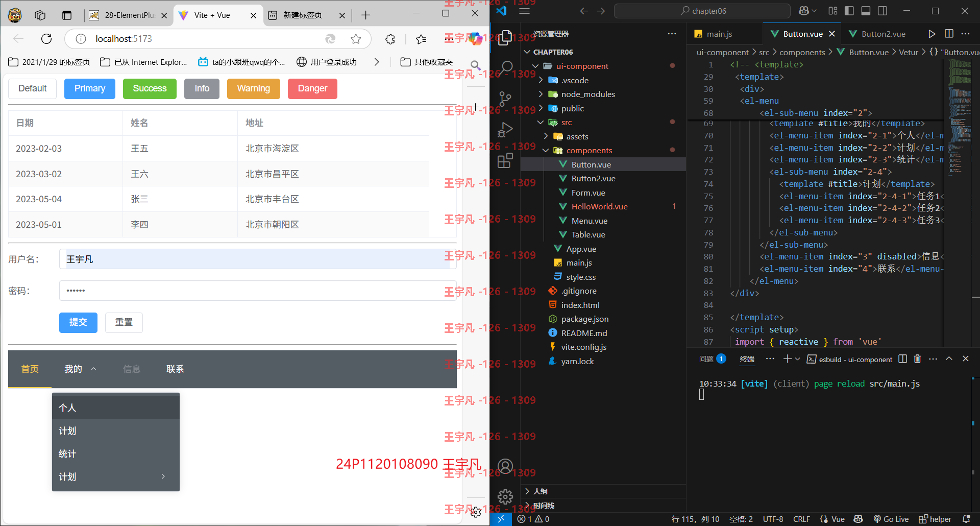Maximize the terminal panel with caret icon
This screenshot has width=980, height=526.
(949, 359)
